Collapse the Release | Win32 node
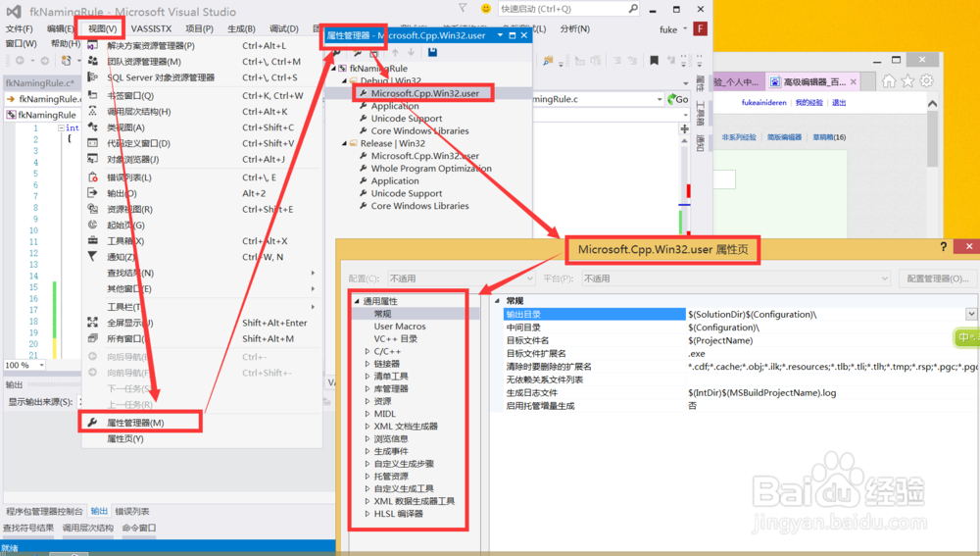Viewport: 980px width, 556px height. click(344, 143)
